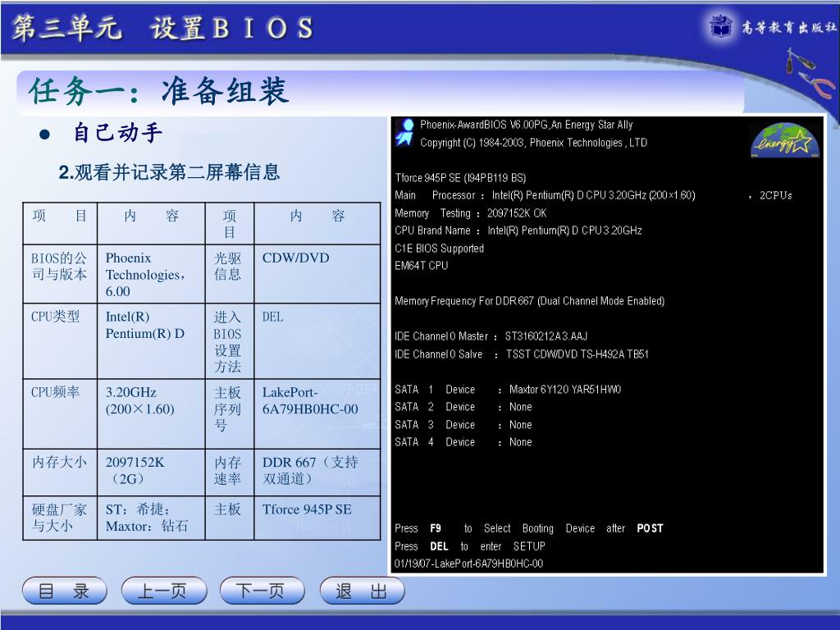The image size is (840, 630).
Task: Click the Energy Star logo in BIOS screen
Action: [785, 139]
